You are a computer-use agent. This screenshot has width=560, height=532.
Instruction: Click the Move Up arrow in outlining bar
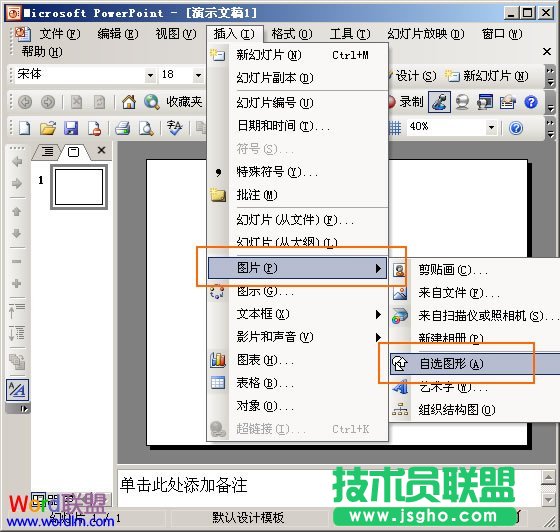click(x=16, y=211)
